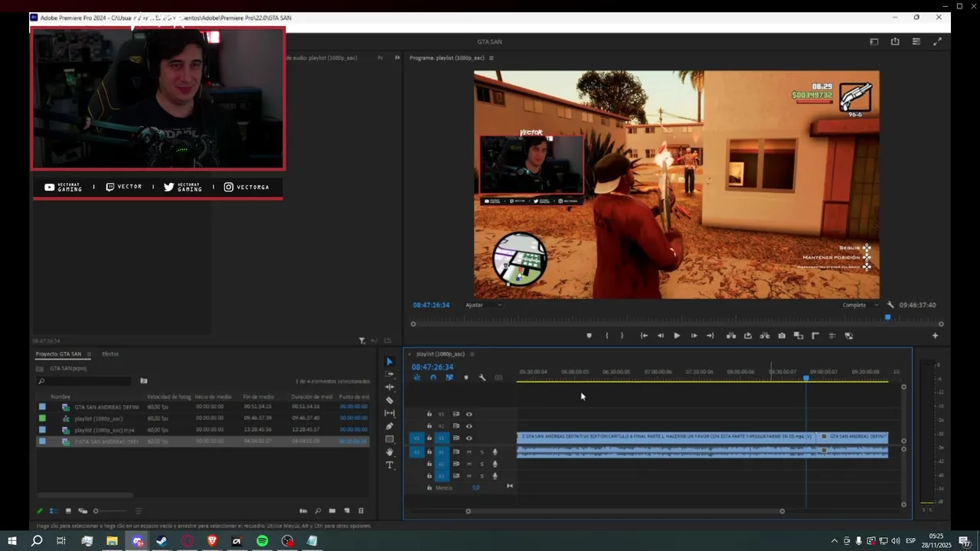Toggle V1 track output eye

coord(469,439)
